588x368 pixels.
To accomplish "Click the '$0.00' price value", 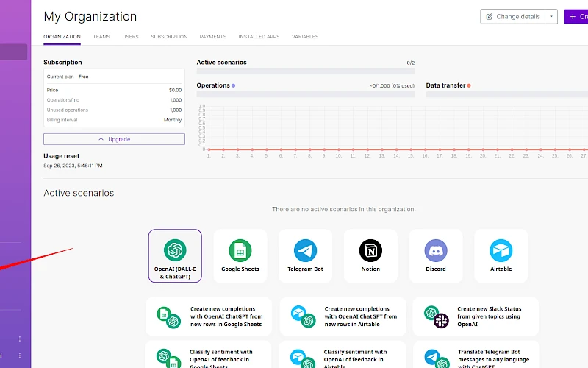I will [175, 90].
